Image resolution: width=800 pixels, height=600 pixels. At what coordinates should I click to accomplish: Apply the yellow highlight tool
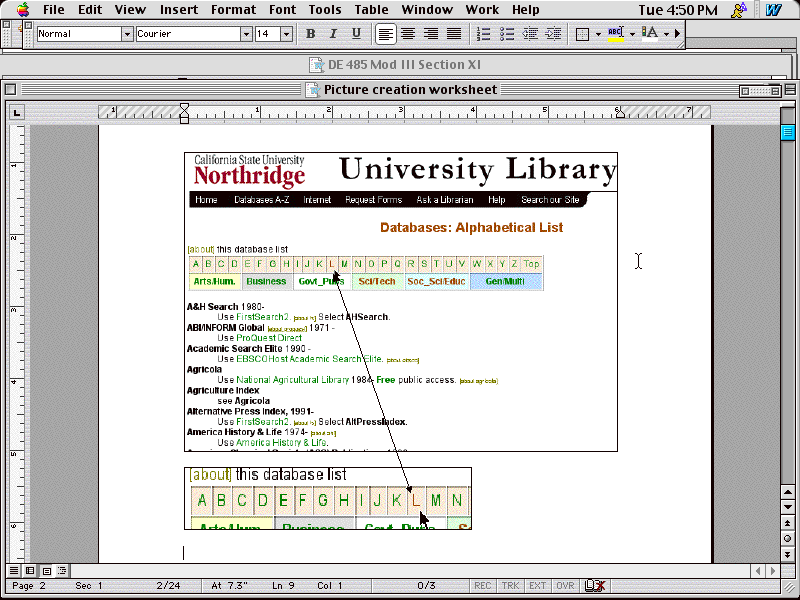click(615, 34)
